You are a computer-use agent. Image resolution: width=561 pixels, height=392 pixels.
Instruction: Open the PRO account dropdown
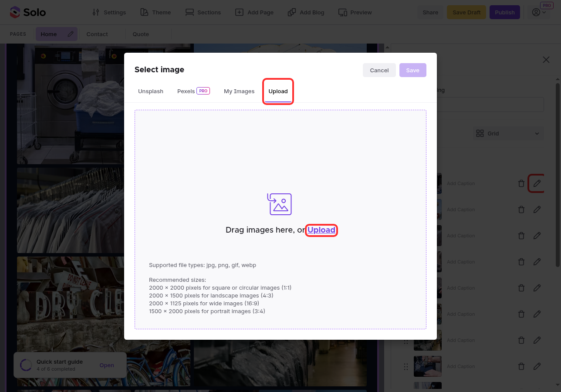[539, 12]
